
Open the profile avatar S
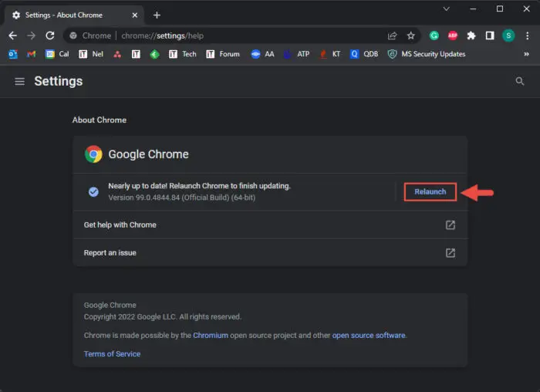click(508, 35)
